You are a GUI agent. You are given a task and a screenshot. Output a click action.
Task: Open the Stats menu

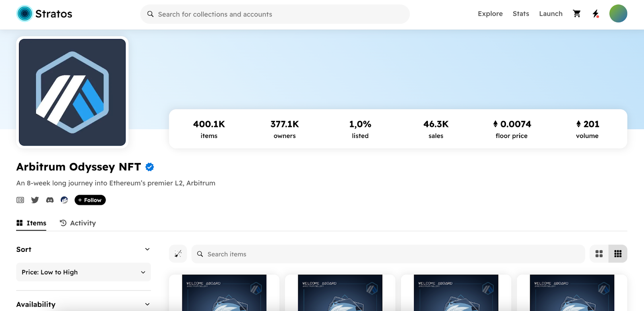pos(521,14)
